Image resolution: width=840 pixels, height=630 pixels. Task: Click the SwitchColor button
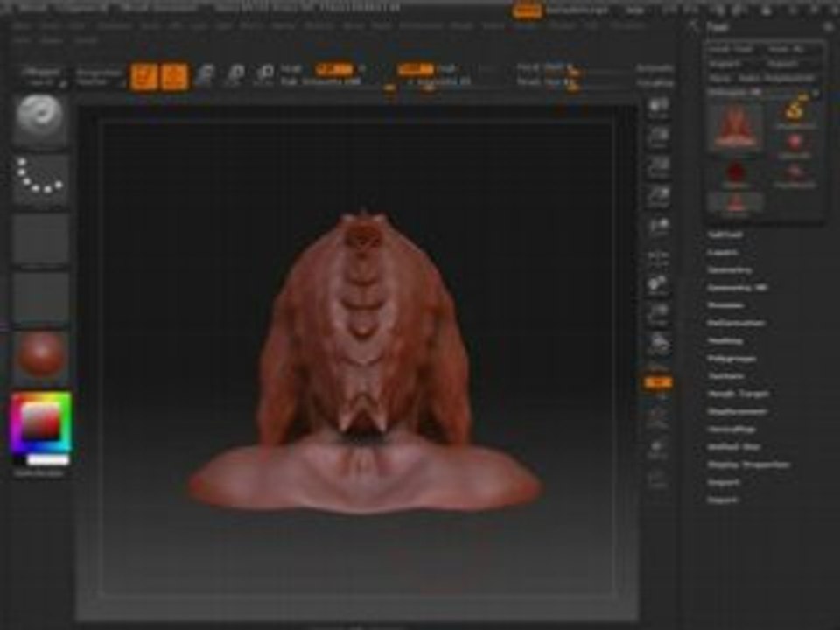coord(38,473)
